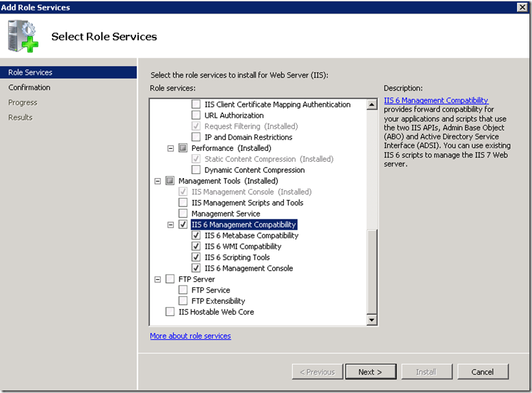Select IIS 6 WMI Compatibility label

click(243, 246)
